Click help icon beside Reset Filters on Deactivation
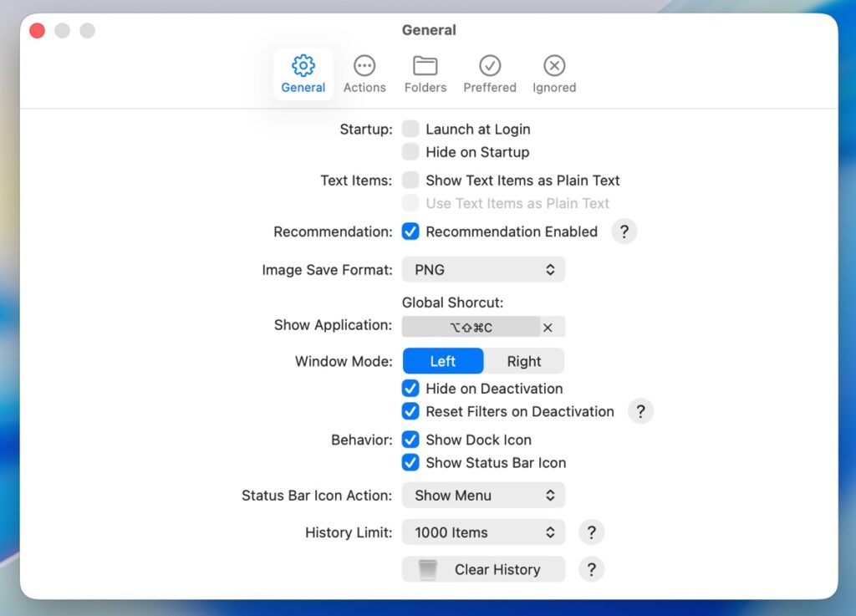This screenshot has height=616, width=856. tap(640, 411)
